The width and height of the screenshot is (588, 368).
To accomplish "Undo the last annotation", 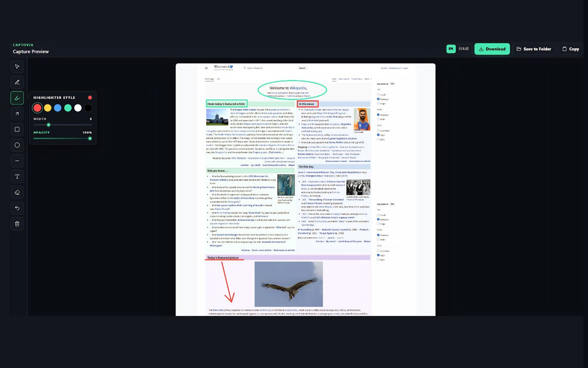I will (x=17, y=208).
